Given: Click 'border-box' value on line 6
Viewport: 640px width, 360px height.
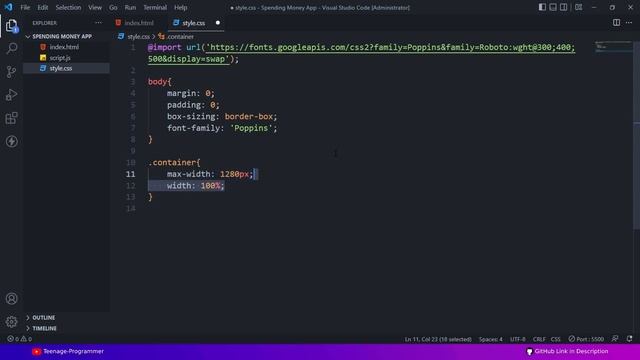Looking at the screenshot, I should (x=249, y=116).
